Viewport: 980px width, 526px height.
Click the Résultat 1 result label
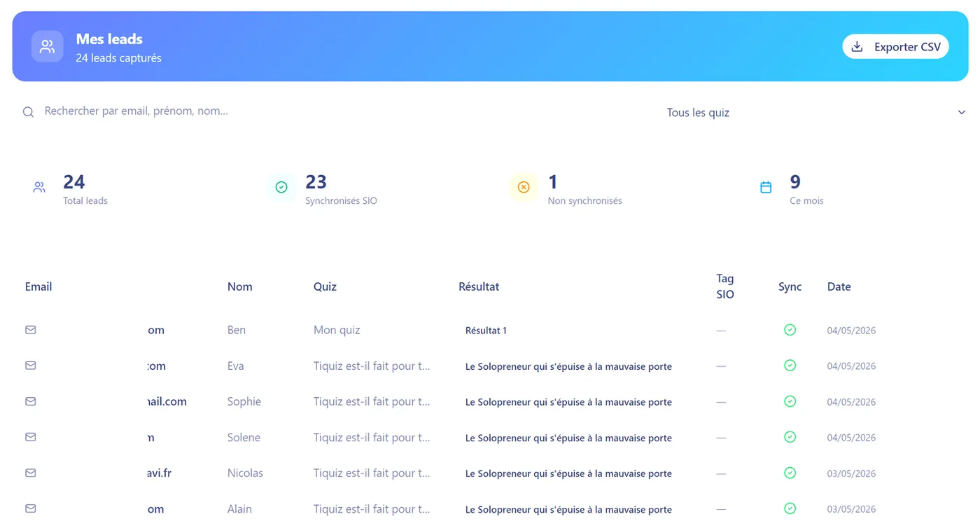(x=486, y=331)
